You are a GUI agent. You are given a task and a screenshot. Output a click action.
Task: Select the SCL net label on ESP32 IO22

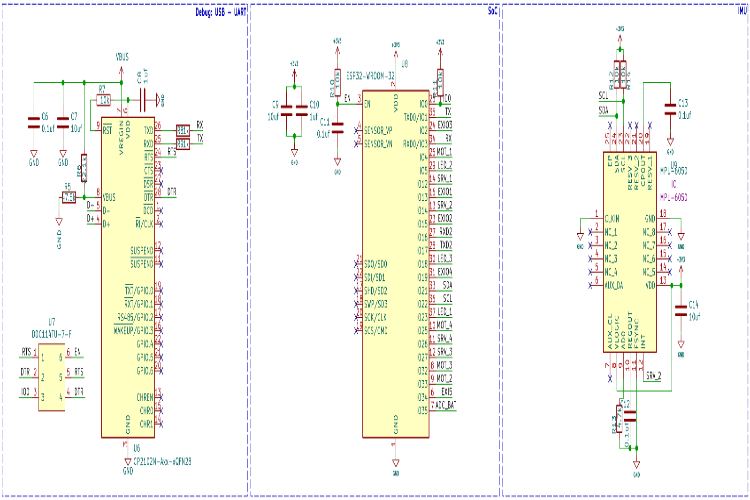pos(448,299)
